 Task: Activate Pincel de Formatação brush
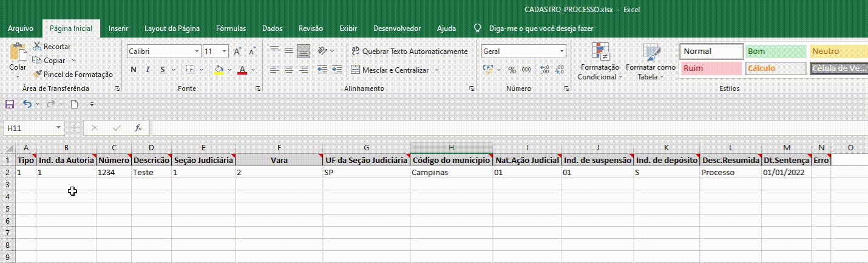[73, 75]
